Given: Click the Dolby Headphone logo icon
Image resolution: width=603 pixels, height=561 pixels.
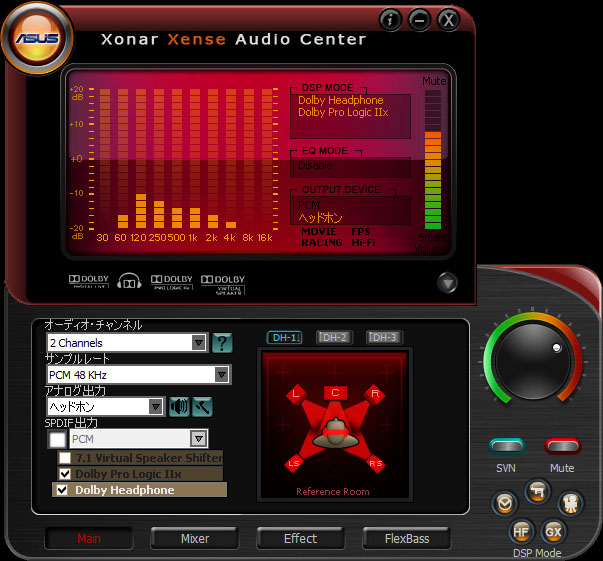Looking at the screenshot, I should coord(129,281).
